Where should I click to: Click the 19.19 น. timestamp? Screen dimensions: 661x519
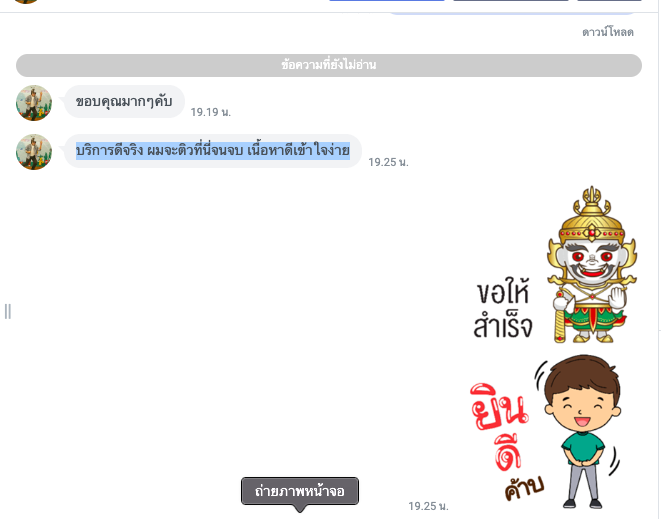210,112
